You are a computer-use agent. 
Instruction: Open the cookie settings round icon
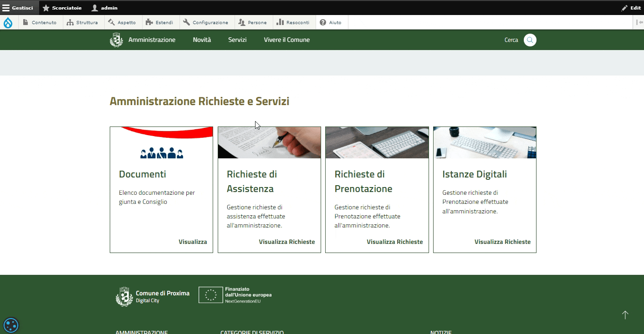pos(10,325)
